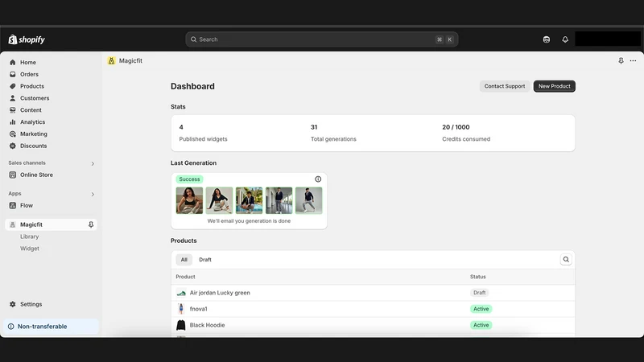Open fnova1 product row

[373, 309]
